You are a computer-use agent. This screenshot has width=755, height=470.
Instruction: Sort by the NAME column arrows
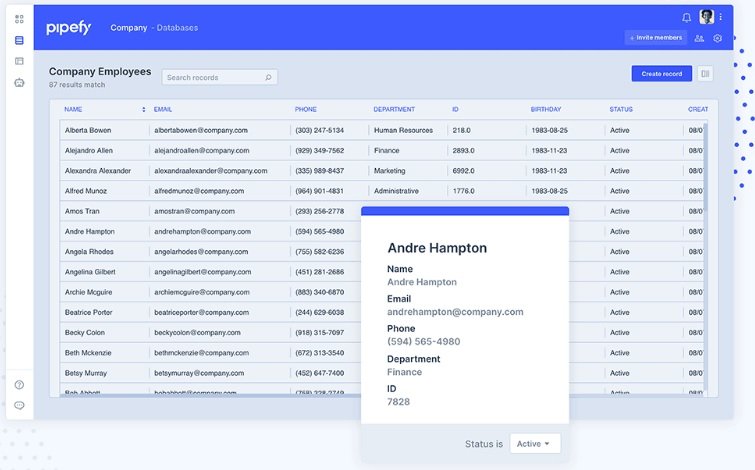click(143, 109)
